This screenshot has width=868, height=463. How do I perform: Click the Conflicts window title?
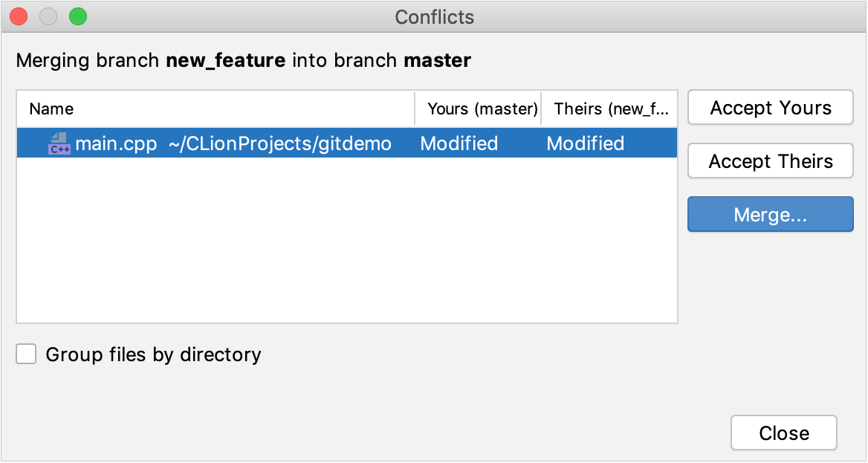(x=434, y=17)
